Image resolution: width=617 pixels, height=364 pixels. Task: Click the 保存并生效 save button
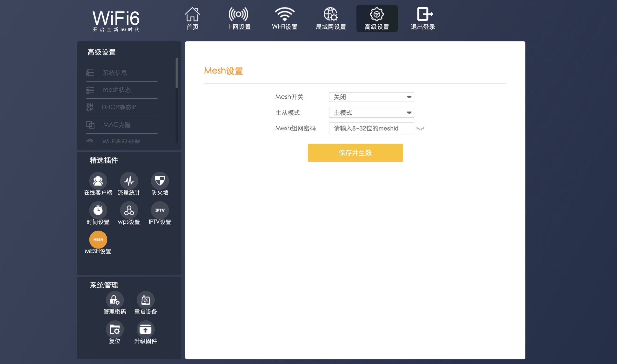[x=355, y=153]
